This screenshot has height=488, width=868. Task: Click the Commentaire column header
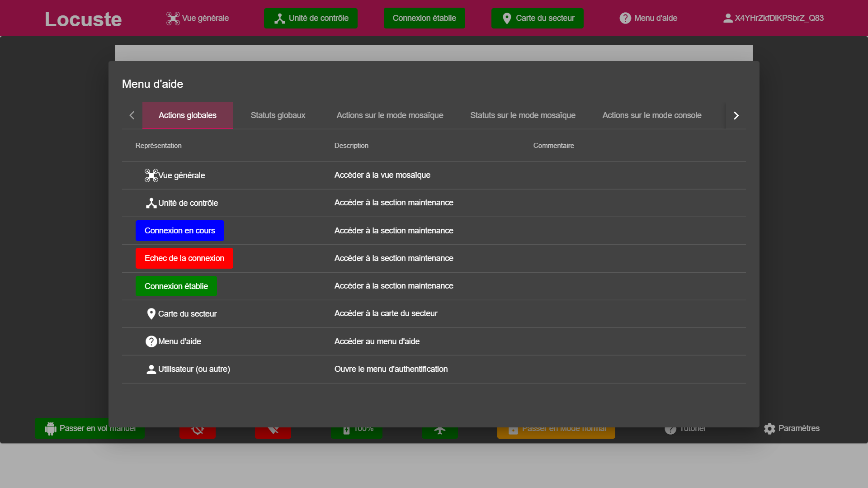coord(554,146)
